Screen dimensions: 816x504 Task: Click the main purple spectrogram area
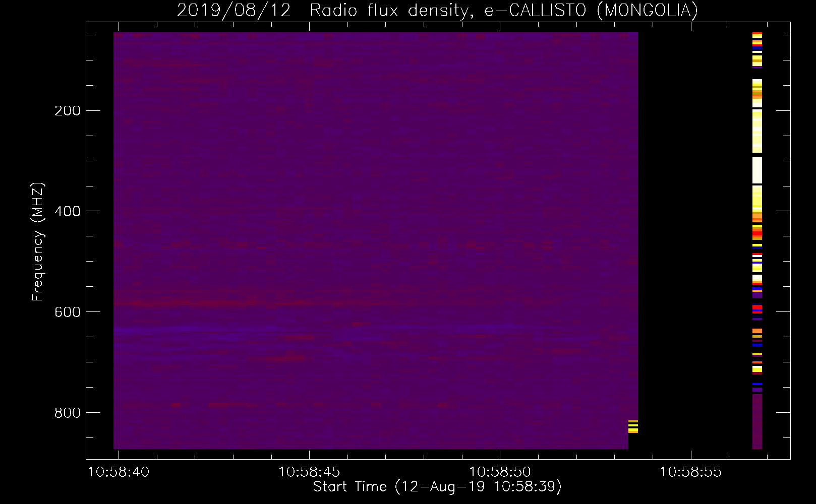click(x=376, y=240)
